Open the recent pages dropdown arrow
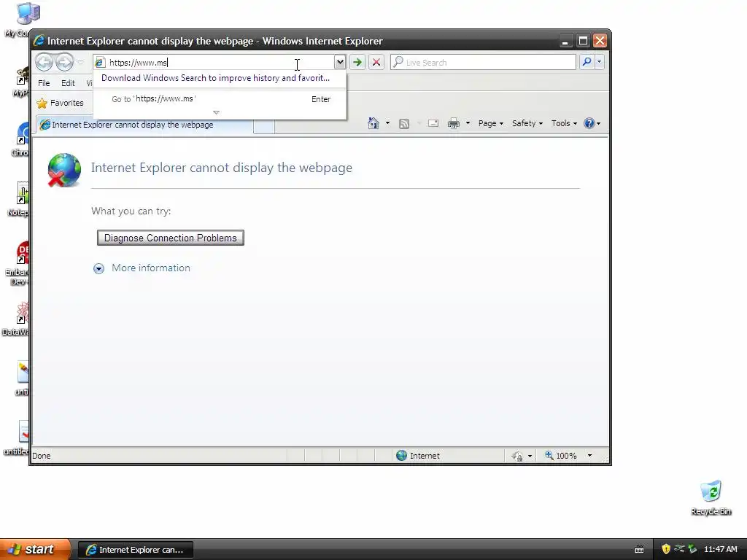Screen dimensions: 747x560 (x=80, y=63)
